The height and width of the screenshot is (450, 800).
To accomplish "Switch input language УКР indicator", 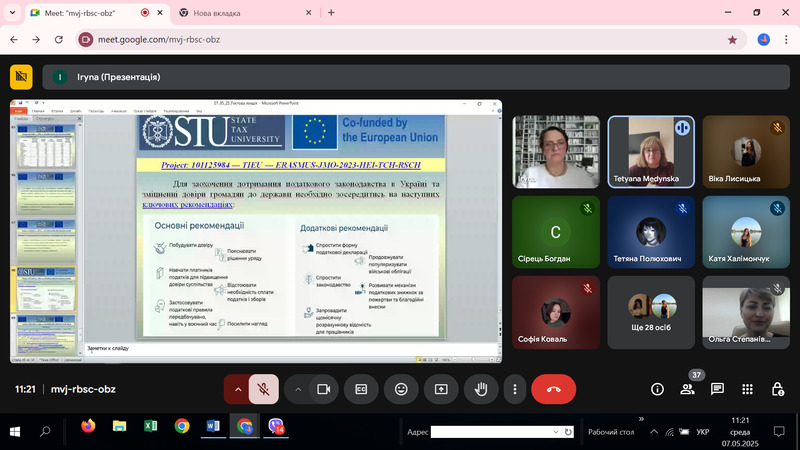I will [x=703, y=432].
